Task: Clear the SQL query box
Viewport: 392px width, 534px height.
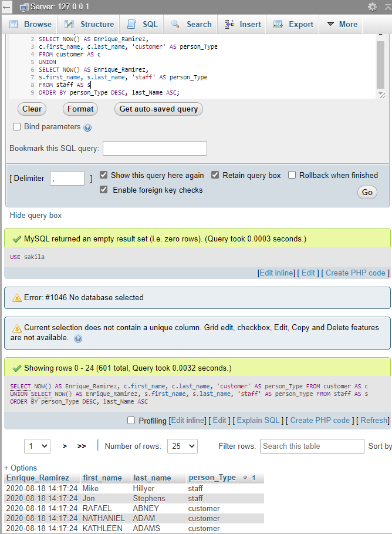Action: [x=32, y=109]
